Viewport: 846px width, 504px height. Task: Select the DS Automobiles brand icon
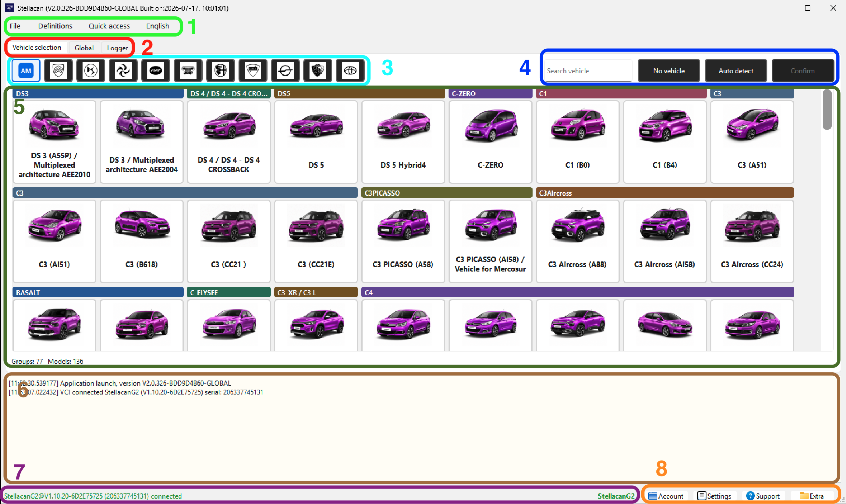coord(91,71)
